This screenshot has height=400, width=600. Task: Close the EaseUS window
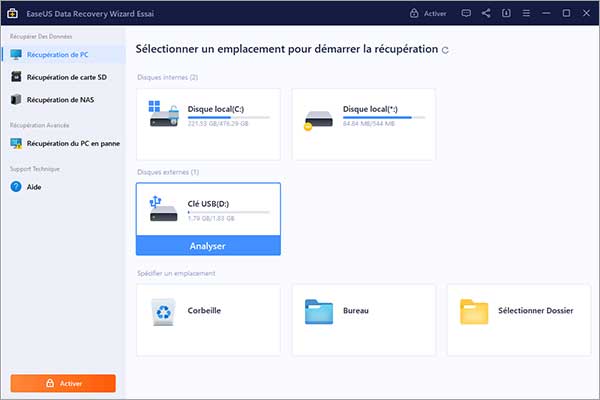pos(586,13)
